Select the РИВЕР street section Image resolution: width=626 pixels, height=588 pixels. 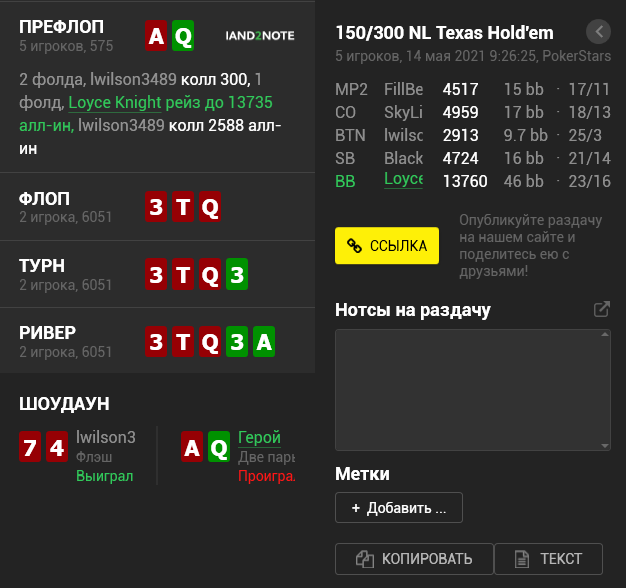click(x=157, y=341)
